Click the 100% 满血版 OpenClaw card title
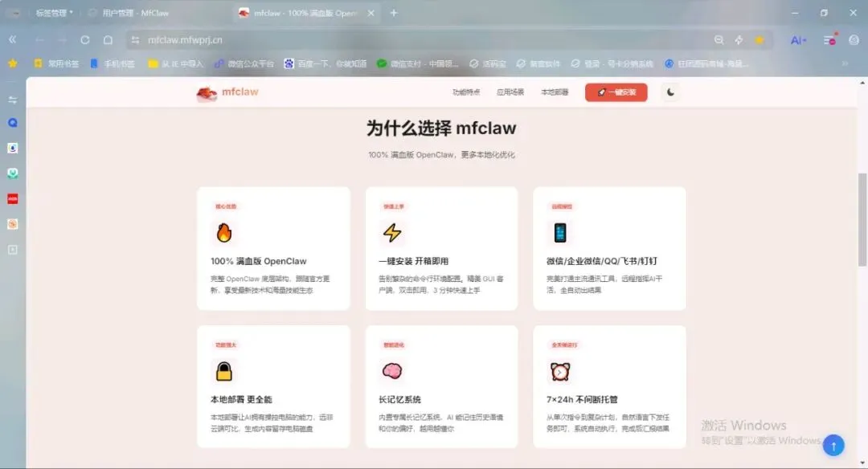The width and height of the screenshot is (868, 469). point(259,261)
